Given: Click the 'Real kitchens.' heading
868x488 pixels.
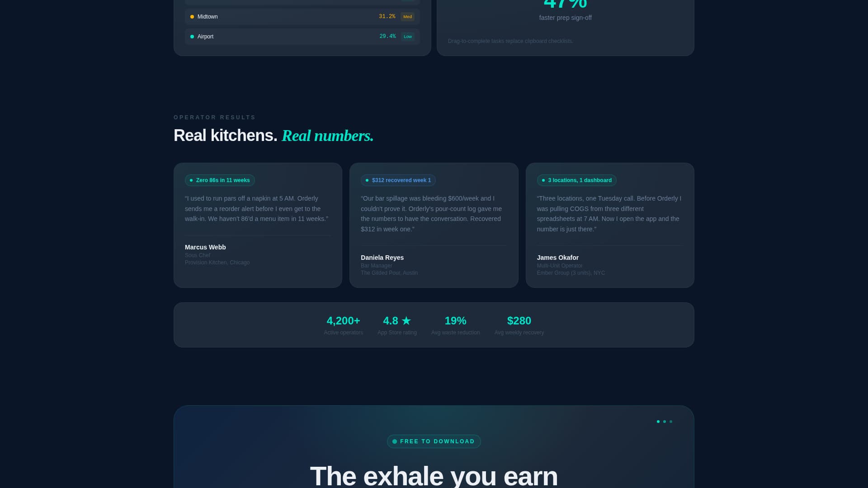Looking at the screenshot, I should coord(225,136).
